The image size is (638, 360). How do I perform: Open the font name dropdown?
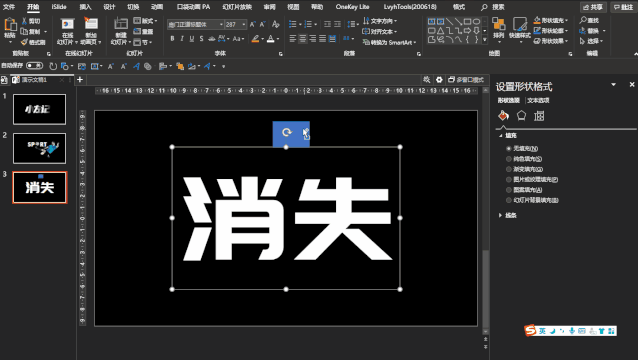pos(221,25)
